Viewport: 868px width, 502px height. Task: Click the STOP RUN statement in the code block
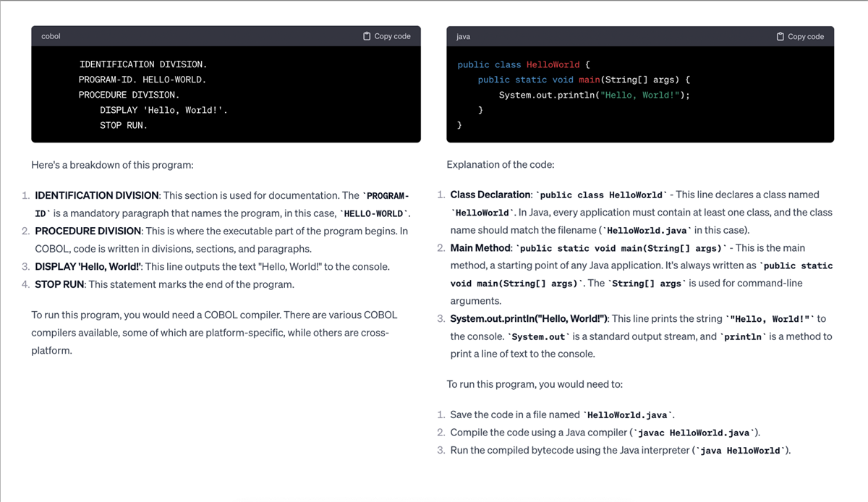[x=123, y=124]
